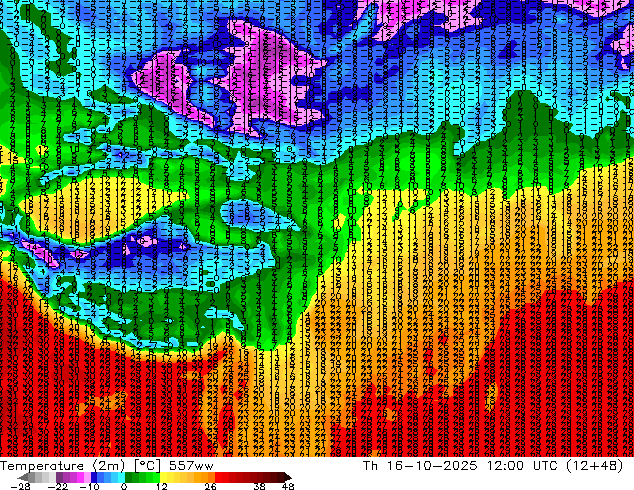Click the dark green swatch above '0'
Viewport: 634px width, 490px height.
[129, 477]
